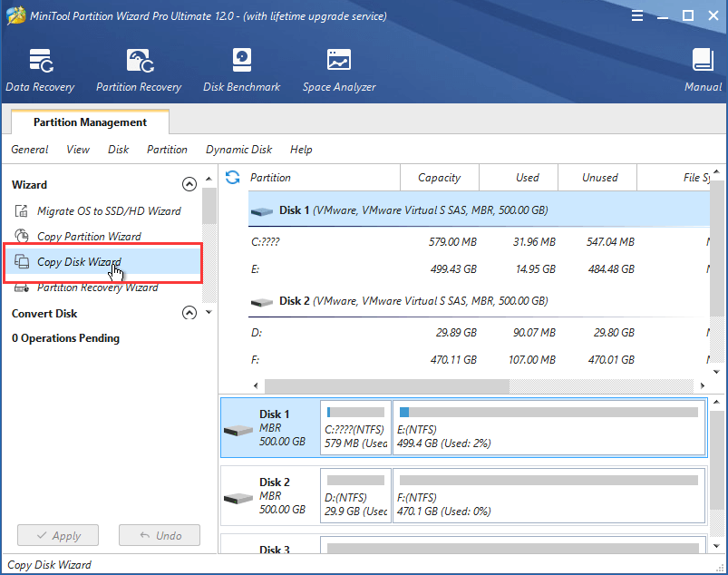Select Migrate OS to SSD/HD Wizard

109,211
